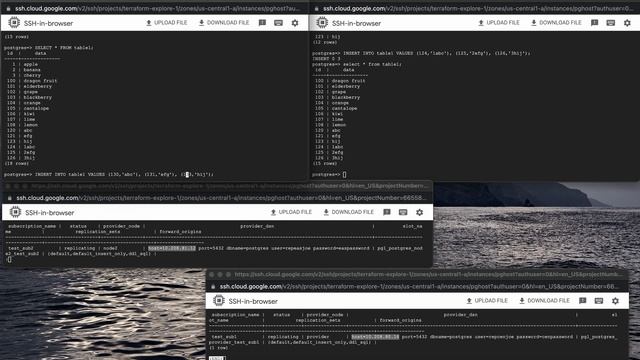
Task: Click lock icon in test_sub2 window address bar
Action: click(9, 198)
